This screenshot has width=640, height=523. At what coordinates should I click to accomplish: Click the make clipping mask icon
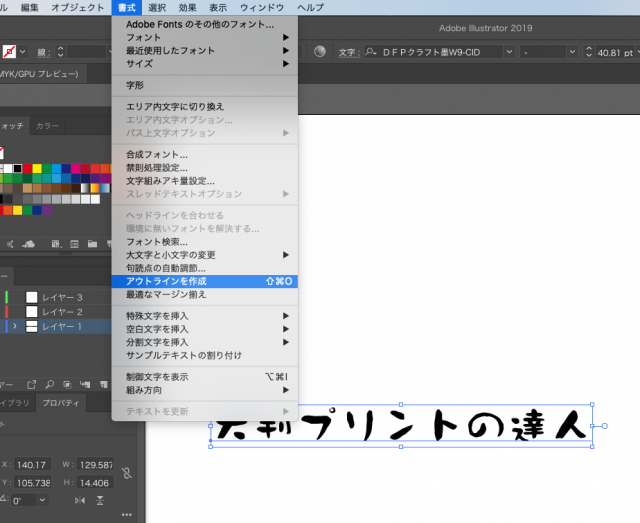67,385
